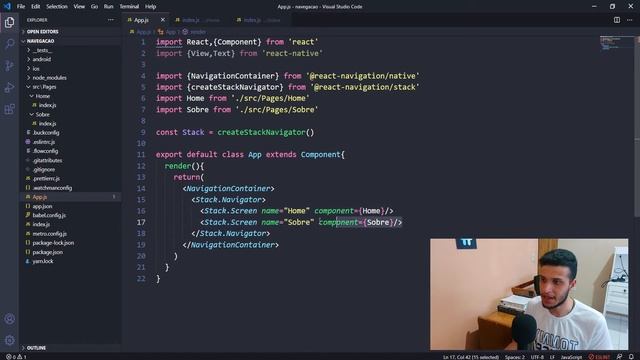Click the code minimap preview

[616, 43]
